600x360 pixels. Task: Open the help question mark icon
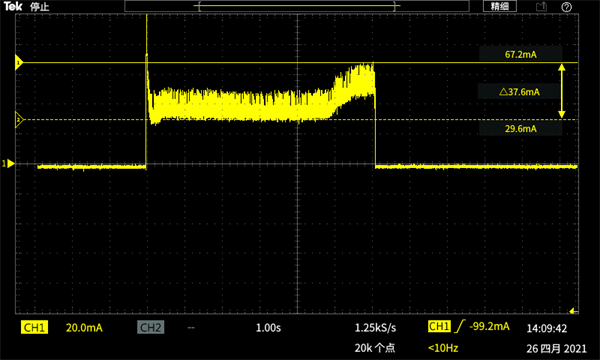pos(566,7)
